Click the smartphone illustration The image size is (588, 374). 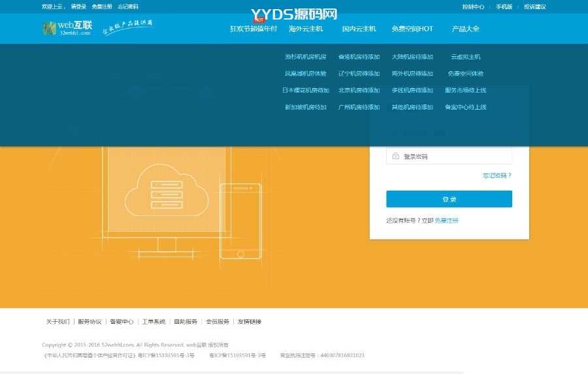(240, 221)
